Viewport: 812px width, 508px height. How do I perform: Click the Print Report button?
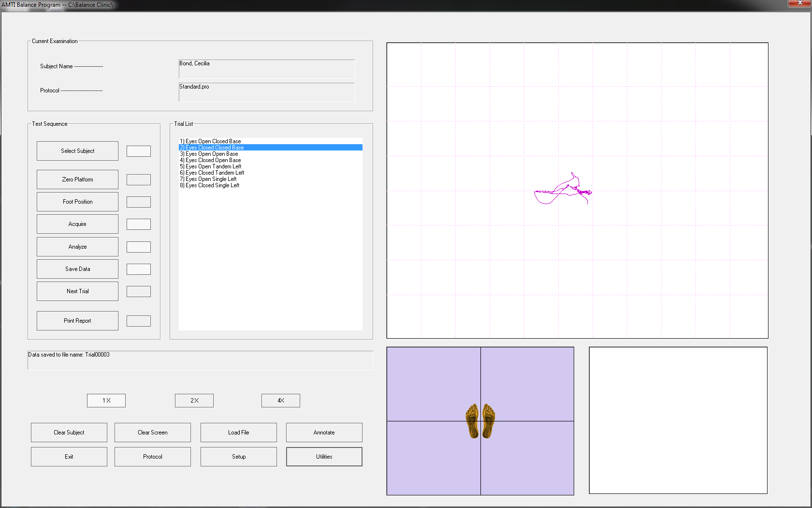click(77, 321)
